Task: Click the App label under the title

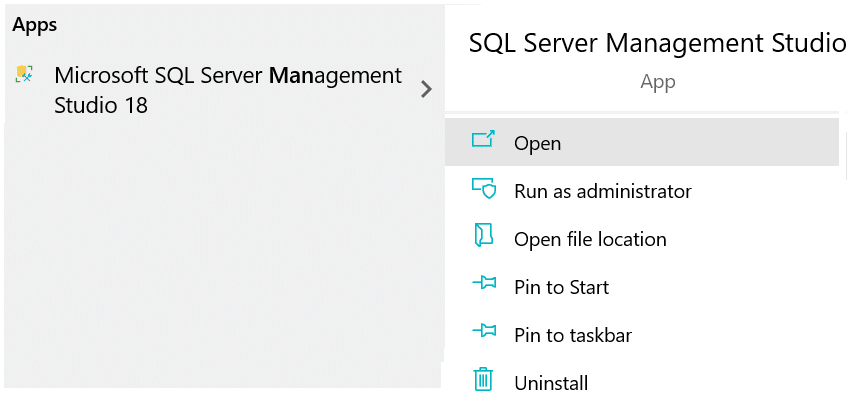Action: coord(658,82)
